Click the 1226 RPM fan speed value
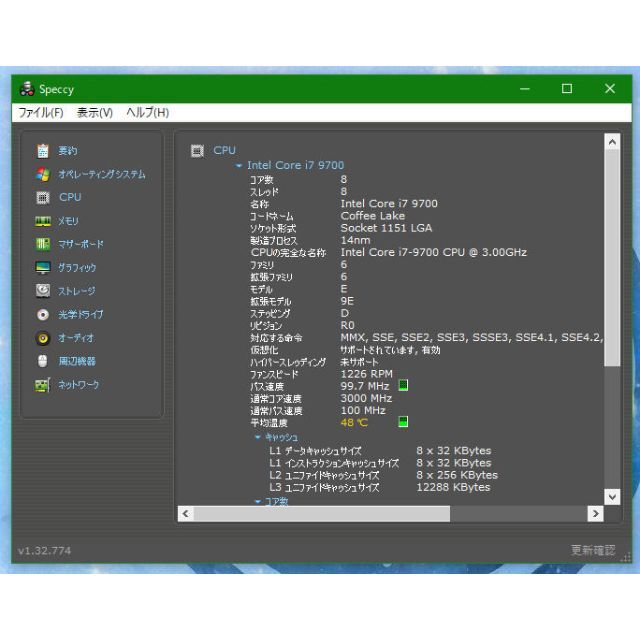640x640 pixels. [x=367, y=374]
